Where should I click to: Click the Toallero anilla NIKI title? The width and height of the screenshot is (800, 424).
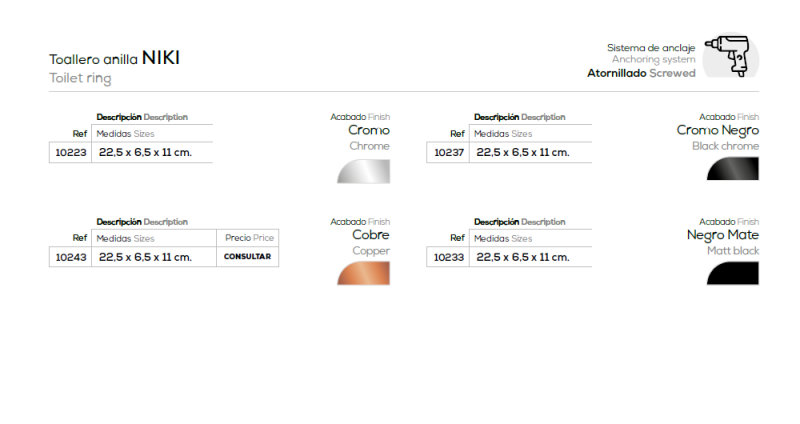114,58
